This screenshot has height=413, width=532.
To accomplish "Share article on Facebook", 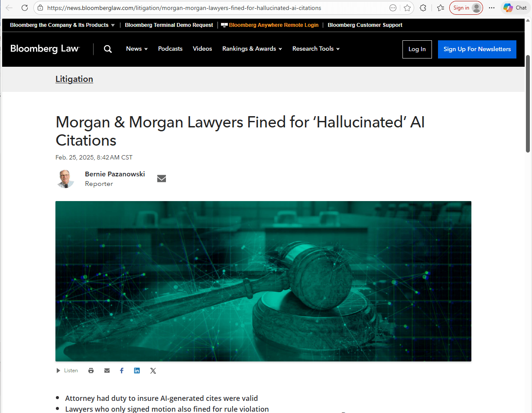I will click(122, 371).
